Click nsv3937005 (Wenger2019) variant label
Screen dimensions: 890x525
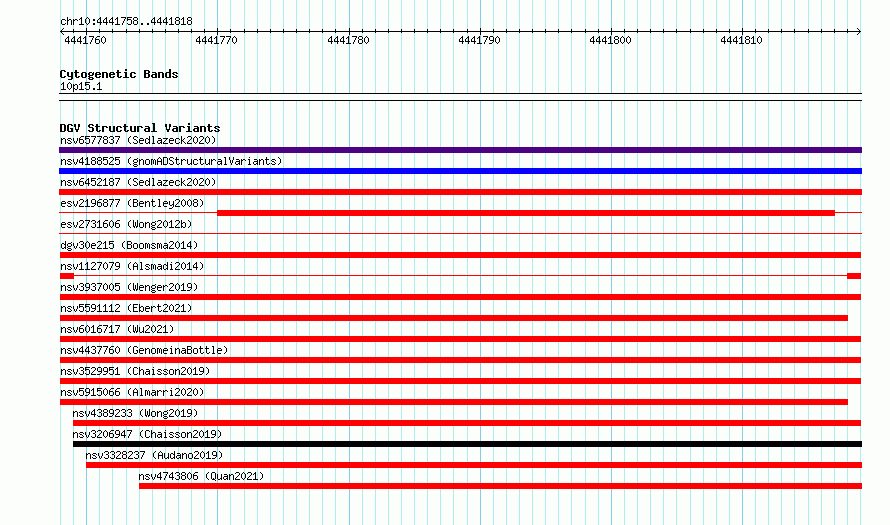(x=129, y=287)
